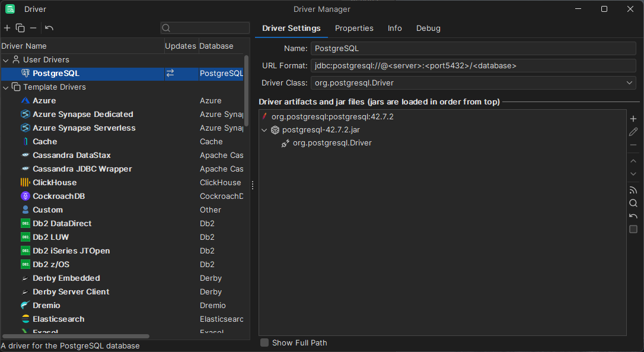
Task: Enable the Show Full Path checkbox
Action: 264,343
